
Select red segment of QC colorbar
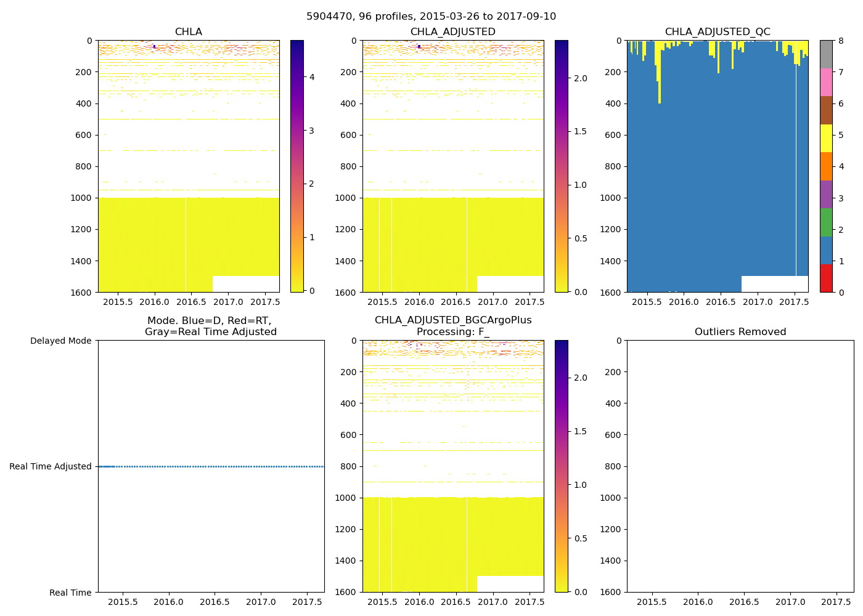pos(826,278)
